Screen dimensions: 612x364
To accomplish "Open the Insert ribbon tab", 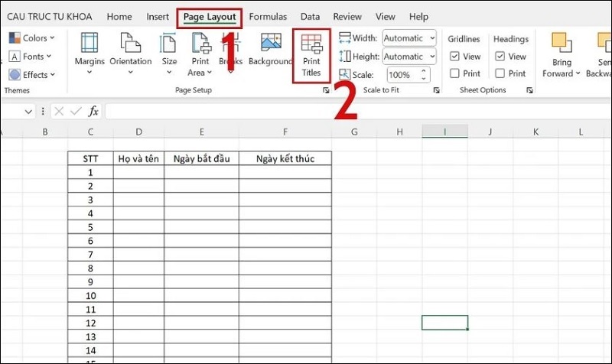I will tap(158, 16).
